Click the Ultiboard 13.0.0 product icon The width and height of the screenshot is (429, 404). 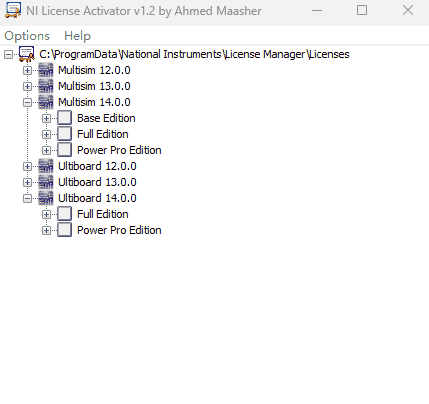(46, 182)
